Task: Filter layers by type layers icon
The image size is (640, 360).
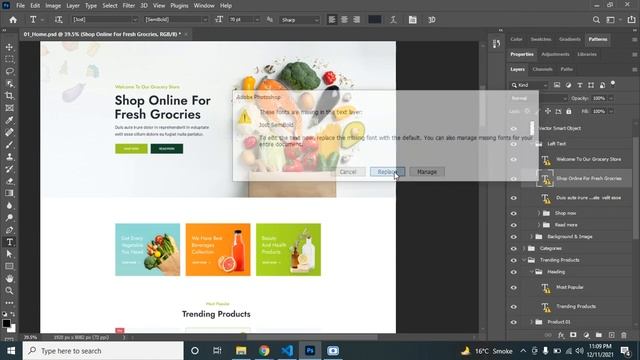Action: point(580,85)
